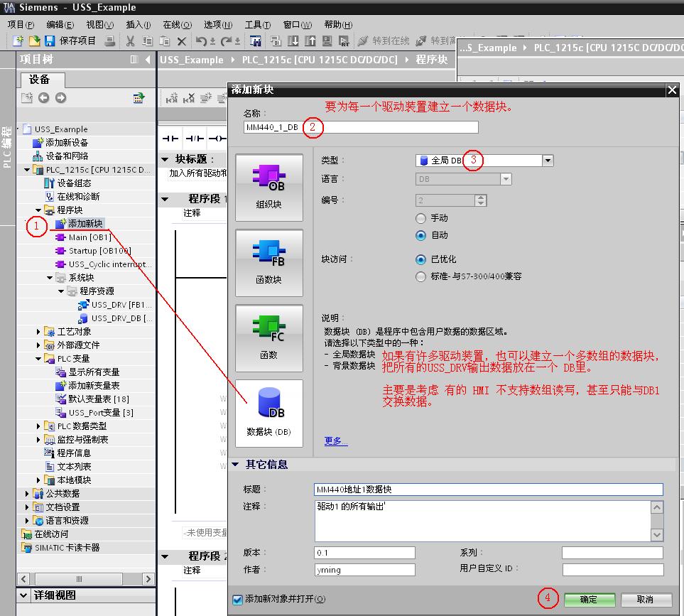Collapse the PLC 变量 tree node
The height and width of the screenshot is (616, 684).
[38, 359]
